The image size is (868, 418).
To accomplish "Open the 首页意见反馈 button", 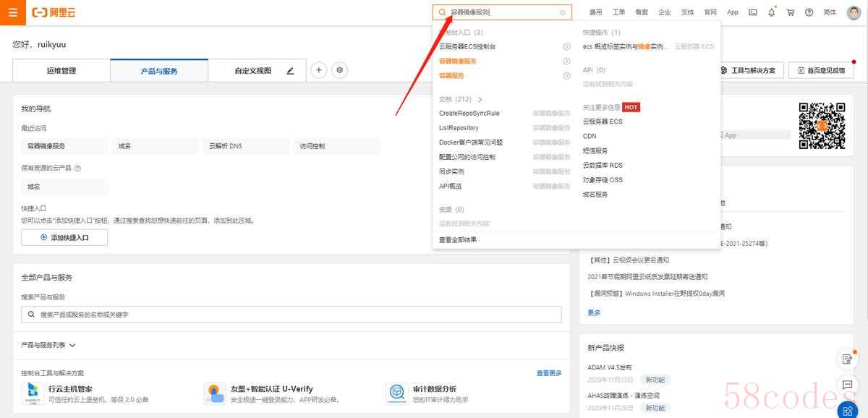I will click(820, 70).
